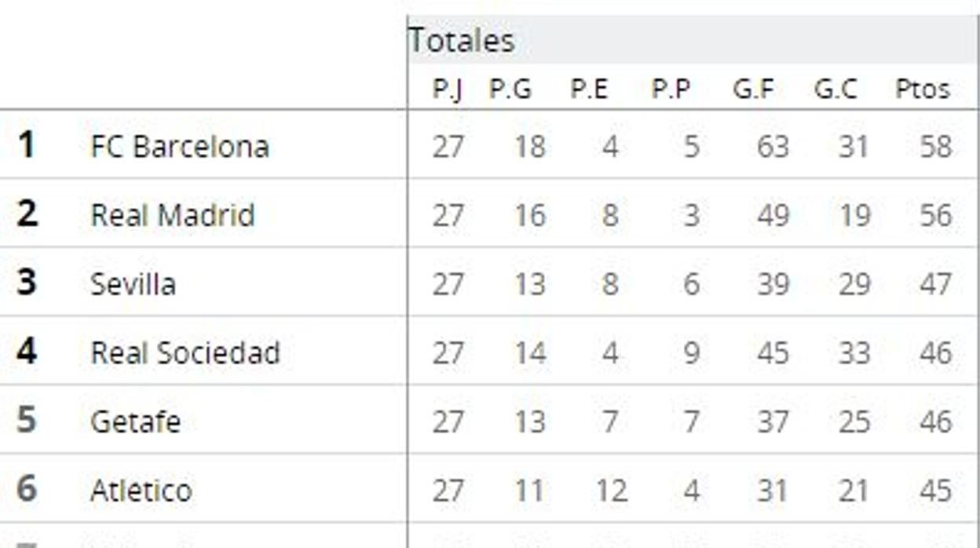Sort by the G.C column header
Viewport: 980px width, 548px height.
click(x=835, y=90)
